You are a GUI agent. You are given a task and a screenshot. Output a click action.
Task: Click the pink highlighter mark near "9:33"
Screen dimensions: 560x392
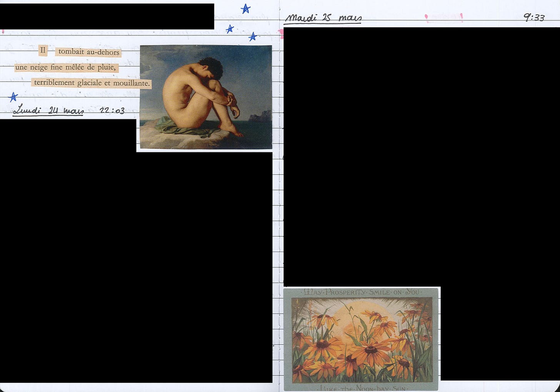443,18
